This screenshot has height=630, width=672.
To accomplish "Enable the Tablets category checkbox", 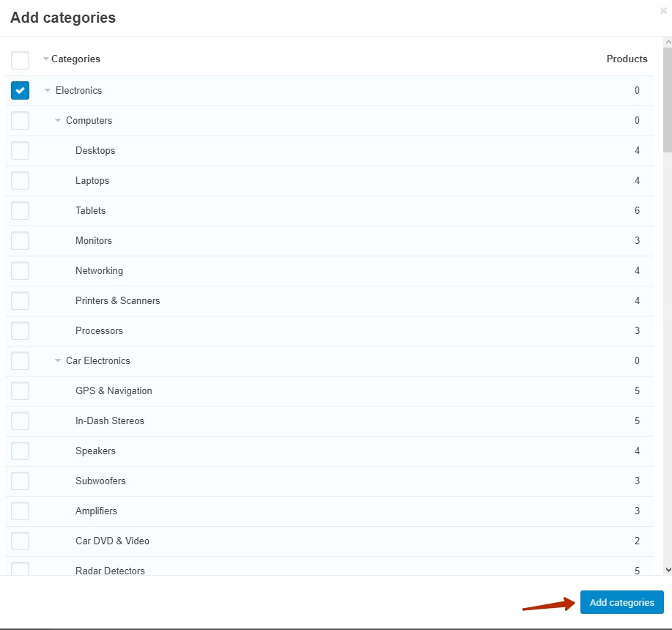I will point(20,210).
